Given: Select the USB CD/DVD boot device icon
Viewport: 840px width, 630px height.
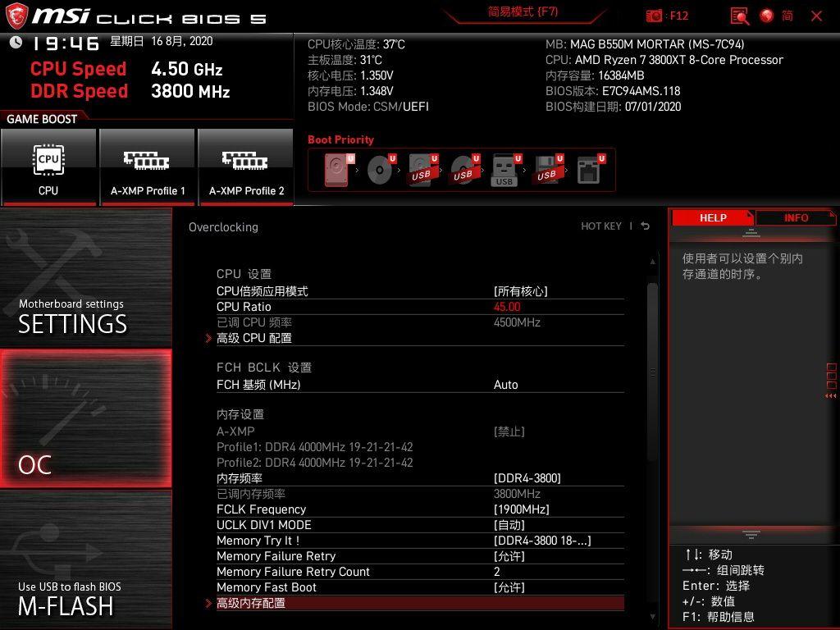Looking at the screenshot, I should click(x=465, y=170).
